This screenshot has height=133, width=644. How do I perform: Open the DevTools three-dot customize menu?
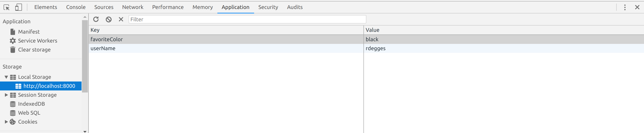pos(625,7)
